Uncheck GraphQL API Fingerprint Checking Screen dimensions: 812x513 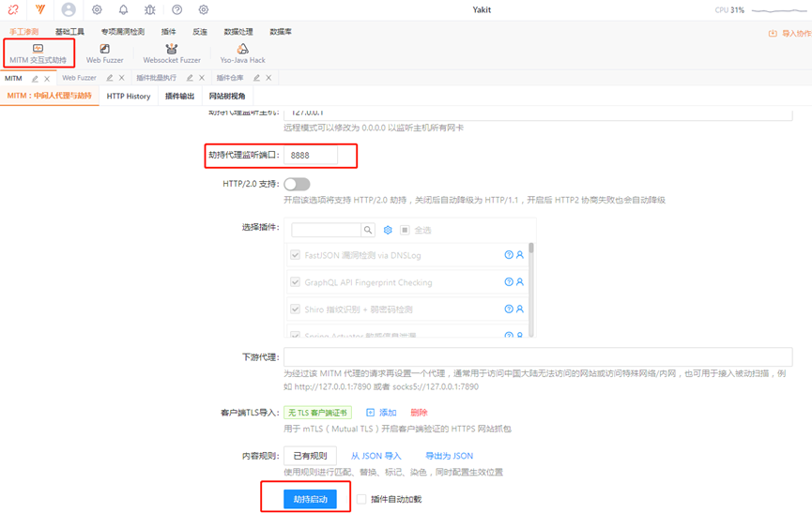tap(295, 282)
